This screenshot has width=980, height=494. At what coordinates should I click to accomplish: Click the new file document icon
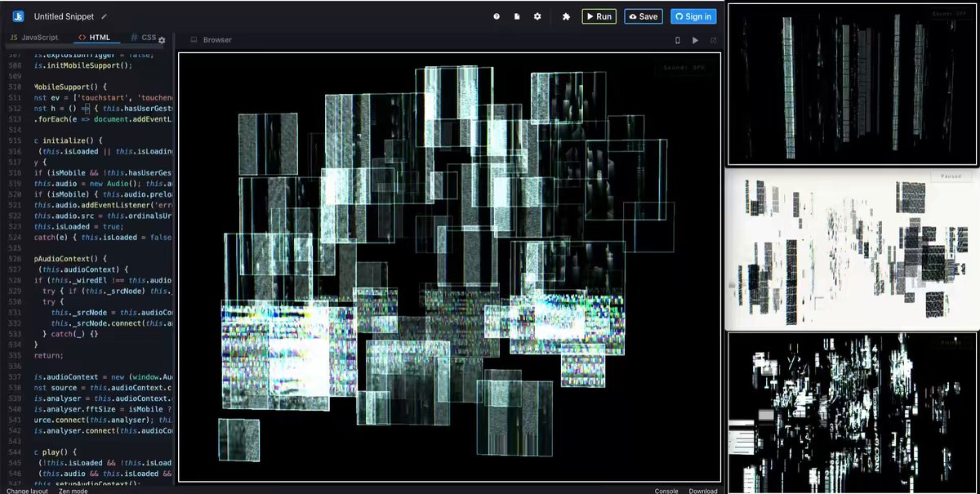coord(517,16)
